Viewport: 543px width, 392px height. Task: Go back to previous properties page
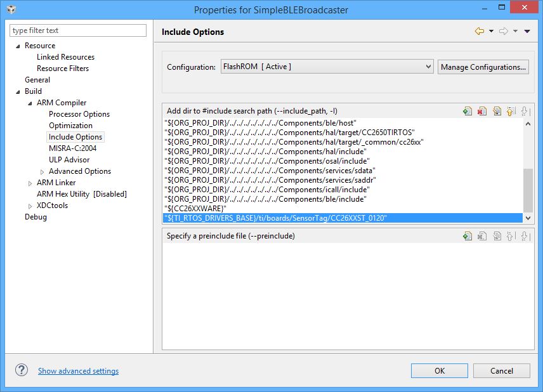pyautogui.click(x=480, y=31)
